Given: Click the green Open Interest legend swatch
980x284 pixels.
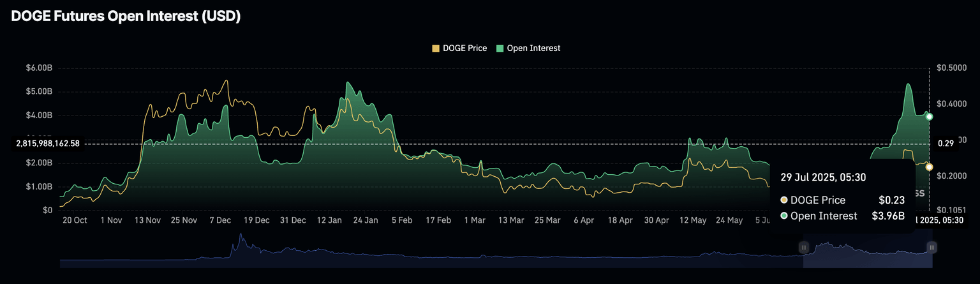Looking at the screenshot, I should click(x=500, y=48).
